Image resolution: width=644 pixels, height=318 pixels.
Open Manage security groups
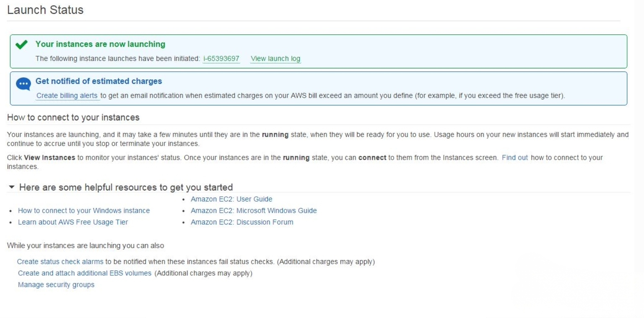[56, 285]
